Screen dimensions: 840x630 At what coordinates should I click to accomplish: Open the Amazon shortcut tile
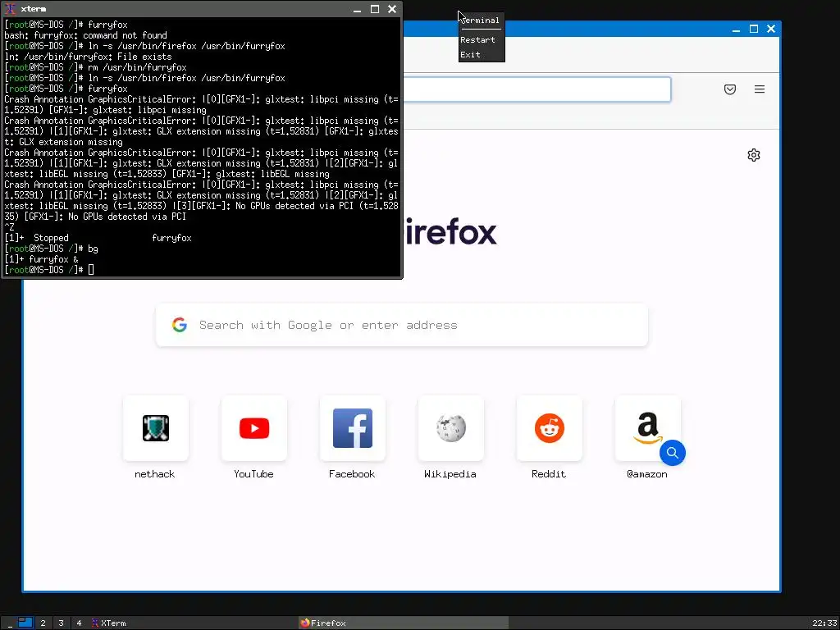tap(648, 428)
